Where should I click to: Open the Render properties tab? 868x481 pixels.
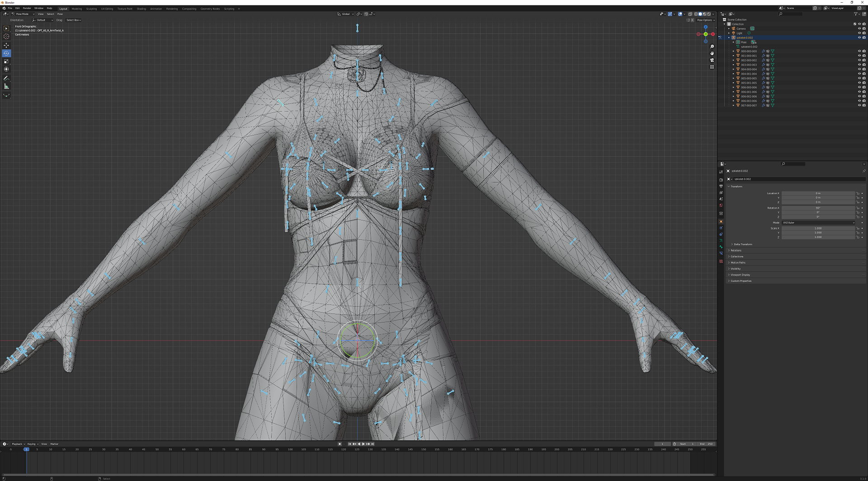point(721,180)
